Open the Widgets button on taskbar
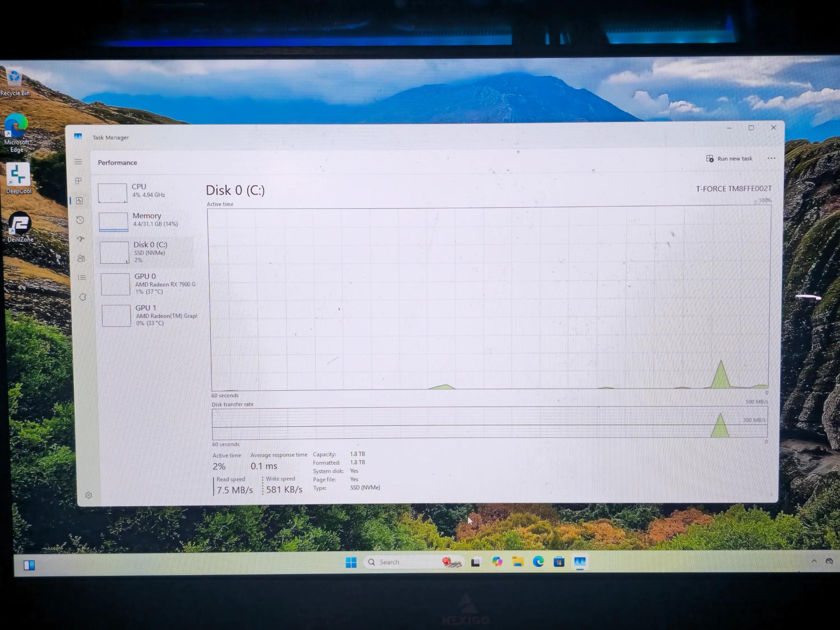 tap(29, 566)
